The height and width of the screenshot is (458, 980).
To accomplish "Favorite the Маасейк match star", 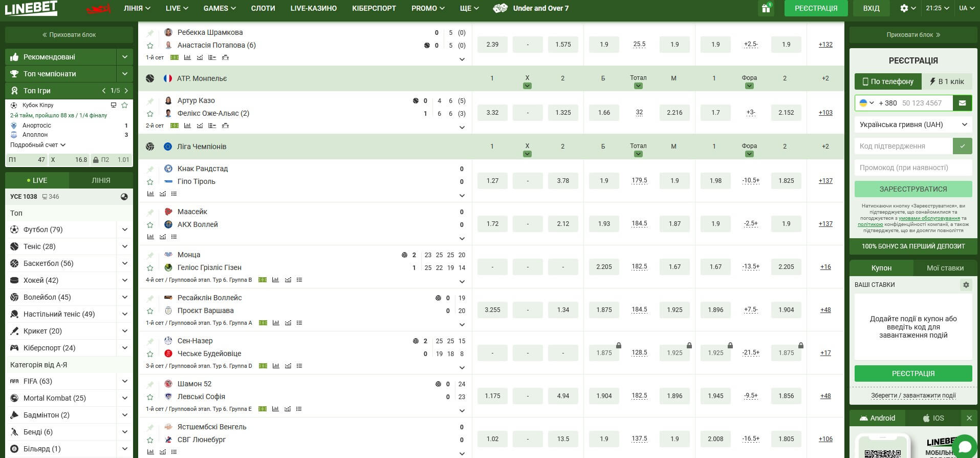I will [150, 225].
